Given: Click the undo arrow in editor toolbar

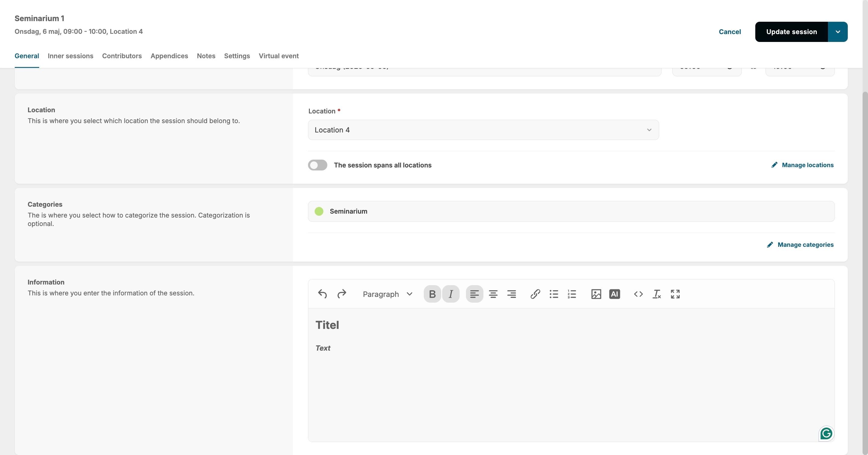Looking at the screenshot, I should 322,294.
